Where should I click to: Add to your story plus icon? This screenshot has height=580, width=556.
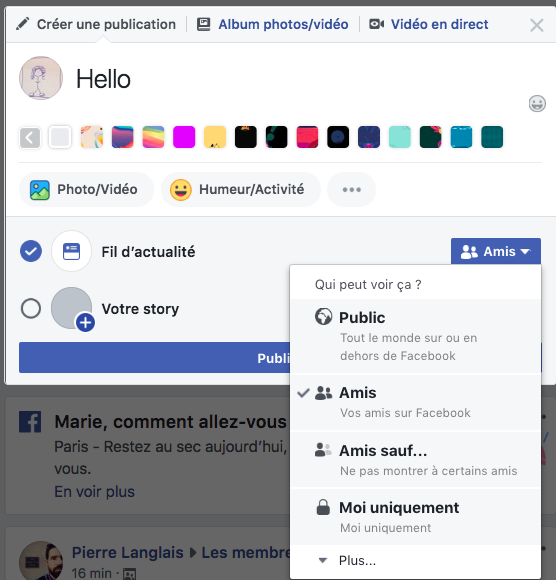click(85, 323)
